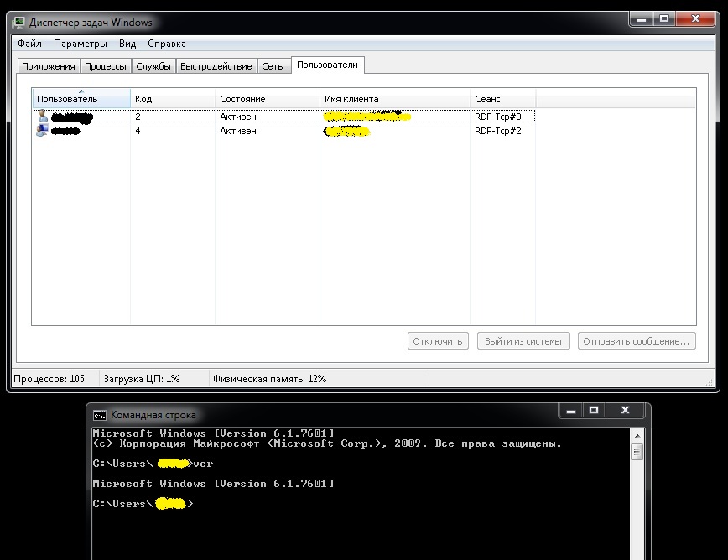This screenshot has height=560, width=728.
Task: Minimize the Диспетчер задач window
Action: coord(642,19)
